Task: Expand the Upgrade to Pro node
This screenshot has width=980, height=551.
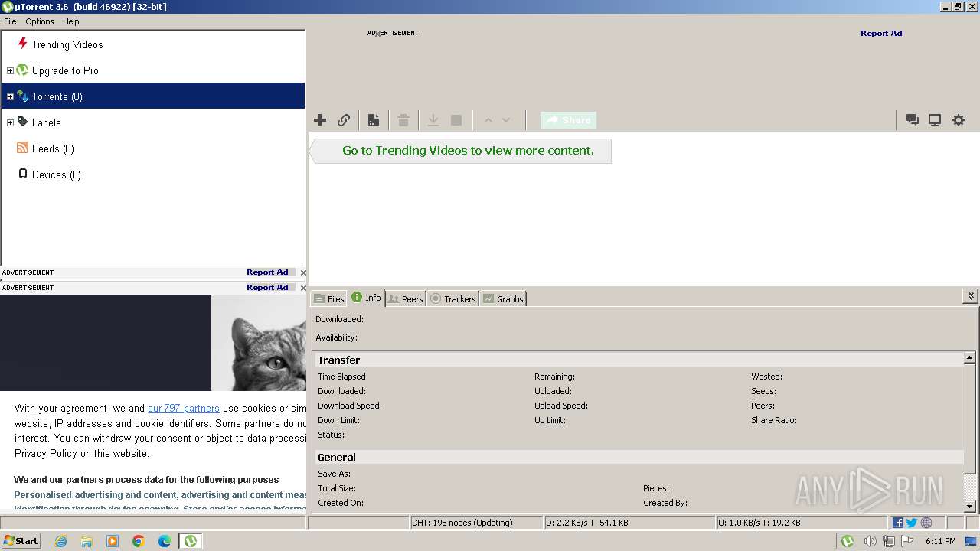Action: [10, 70]
